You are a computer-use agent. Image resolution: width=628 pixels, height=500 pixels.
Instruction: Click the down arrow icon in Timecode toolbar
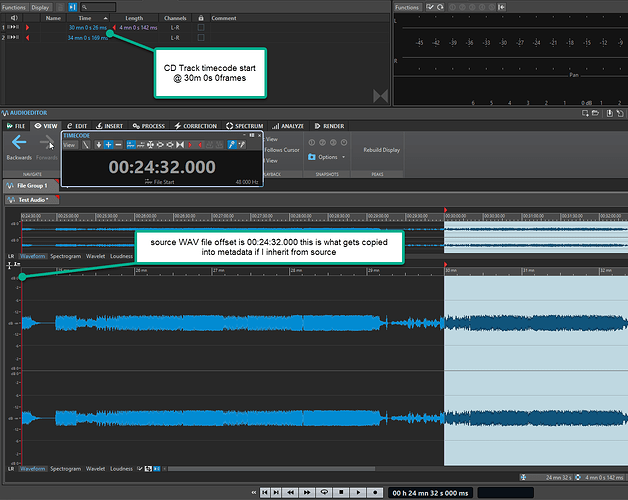tap(99, 145)
